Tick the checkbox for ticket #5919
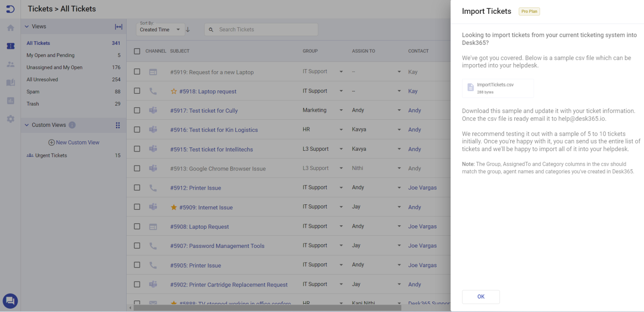 click(137, 71)
